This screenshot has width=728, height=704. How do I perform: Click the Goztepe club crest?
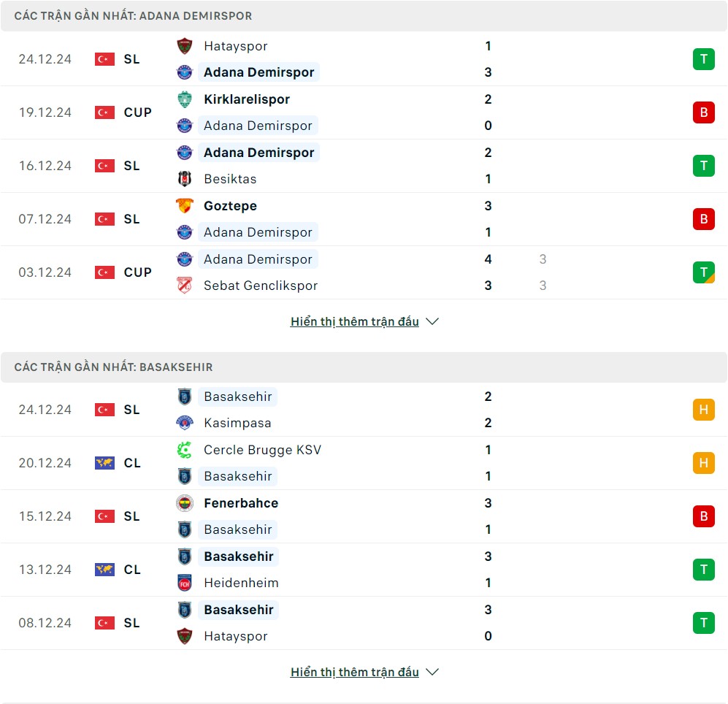pos(184,206)
